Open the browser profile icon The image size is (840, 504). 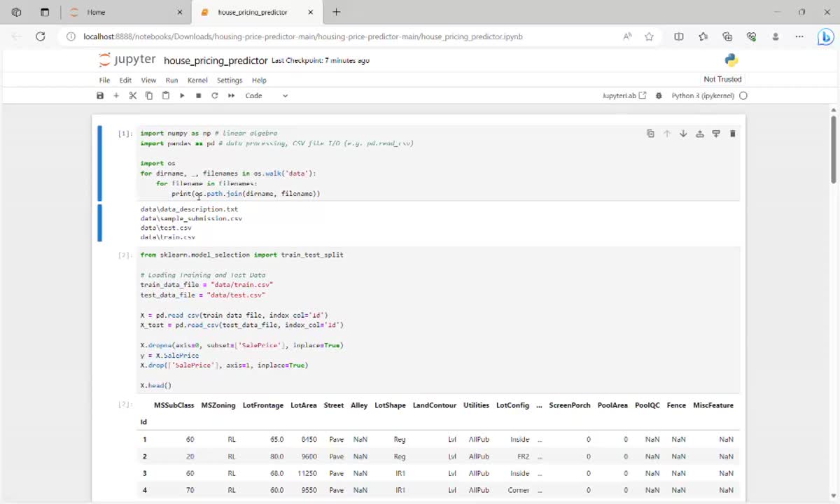(x=776, y=36)
